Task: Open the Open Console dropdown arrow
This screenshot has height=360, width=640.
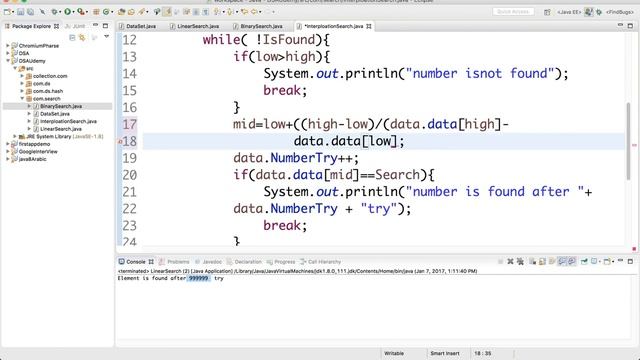Action: 613,262
